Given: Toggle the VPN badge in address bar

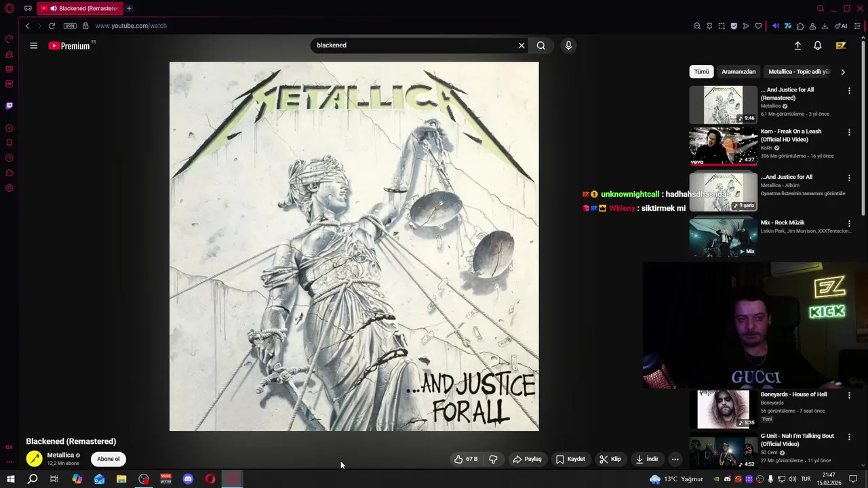Looking at the screenshot, I should (70, 26).
